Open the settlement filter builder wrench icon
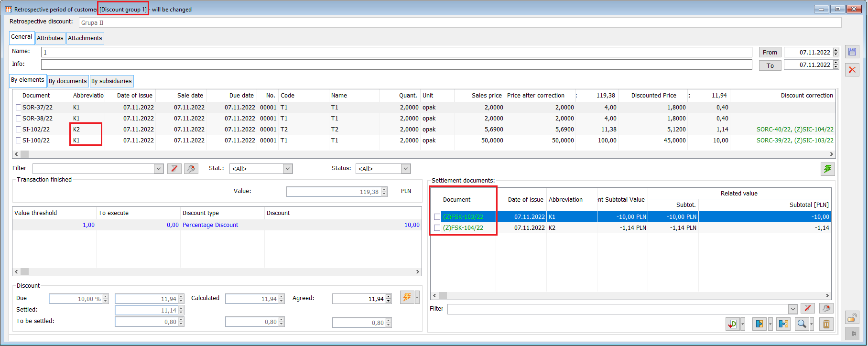This screenshot has height=346, width=868. [x=826, y=309]
